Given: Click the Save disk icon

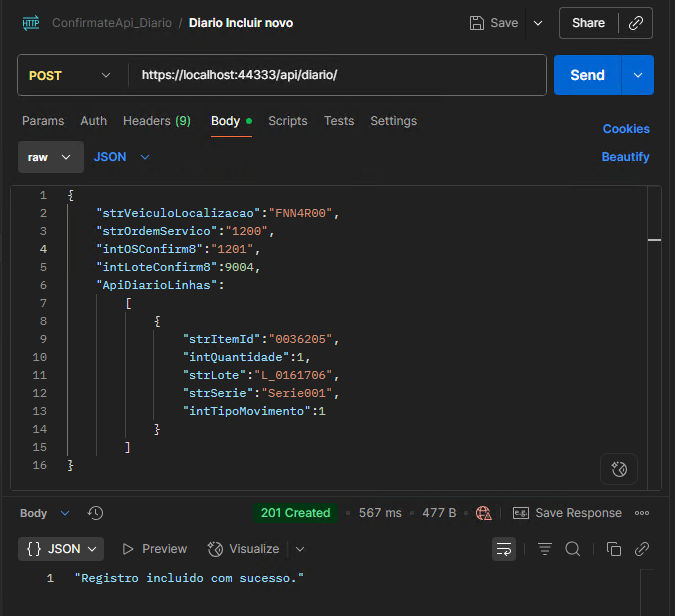Looking at the screenshot, I should coord(477,23).
